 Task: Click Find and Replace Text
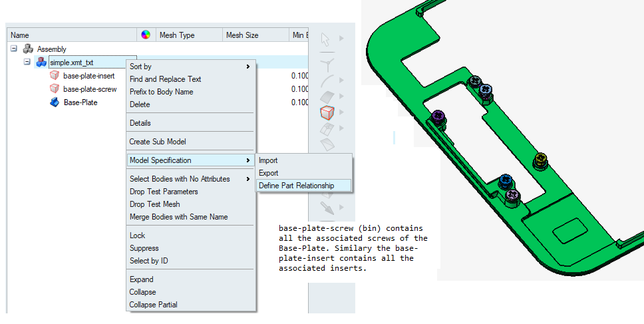(165, 79)
